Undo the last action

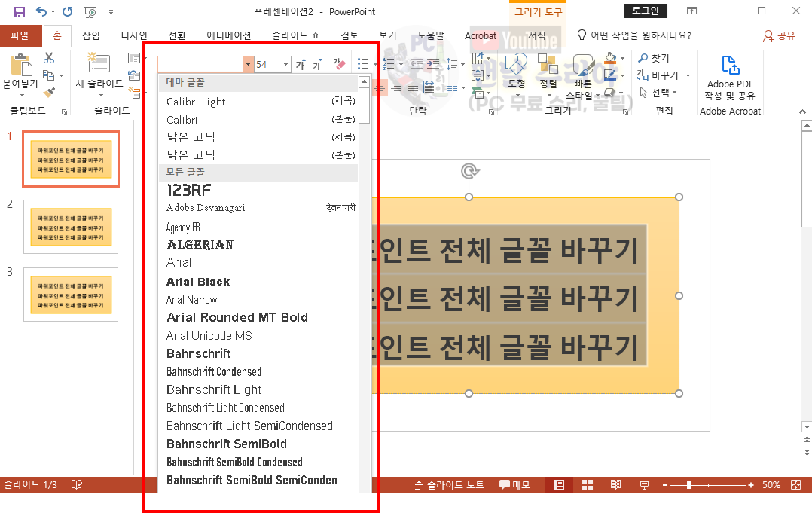click(41, 11)
